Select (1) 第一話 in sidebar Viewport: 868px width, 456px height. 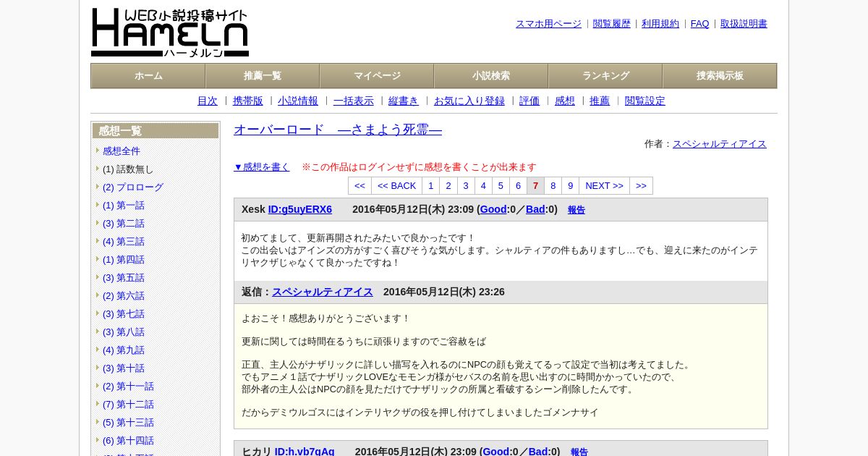(124, 206)
